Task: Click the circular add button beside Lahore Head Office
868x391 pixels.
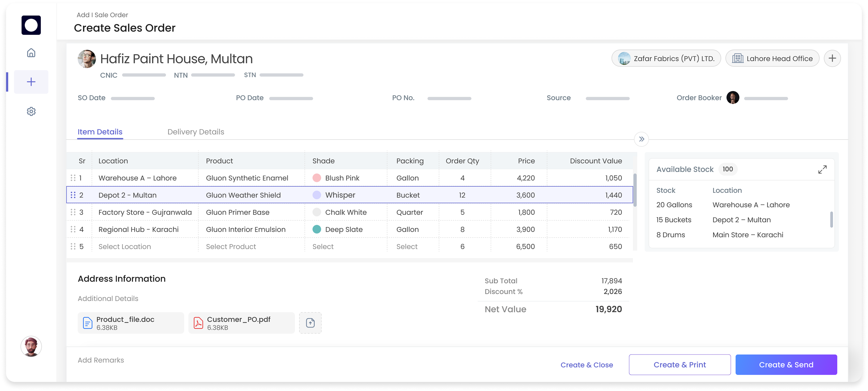Action: (832, 58)
